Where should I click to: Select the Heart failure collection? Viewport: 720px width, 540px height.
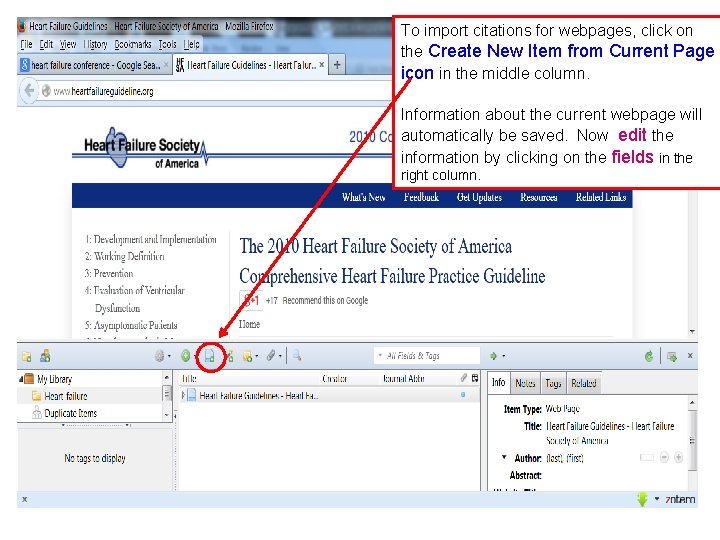[66, 396]
